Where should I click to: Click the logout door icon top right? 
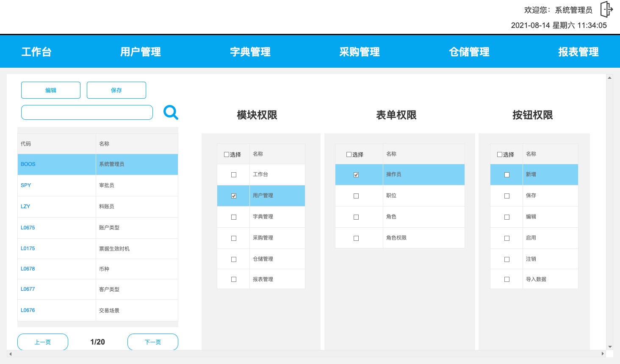(606, 9)
